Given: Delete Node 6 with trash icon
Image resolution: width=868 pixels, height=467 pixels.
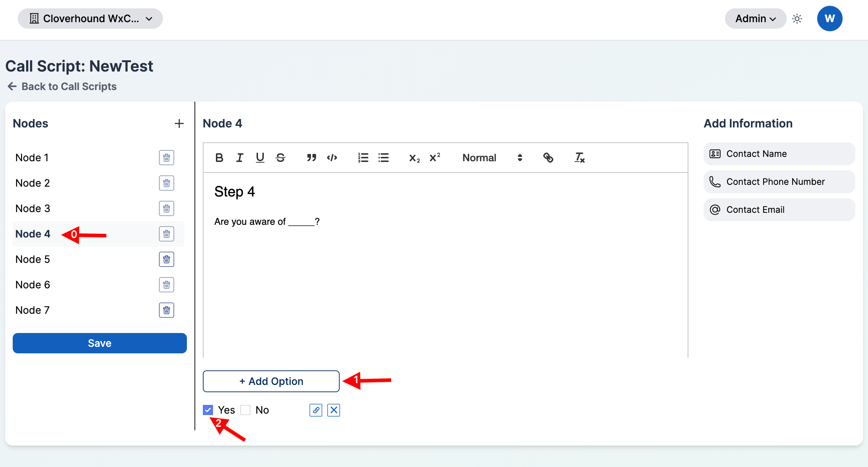Looking at the screenshot, I should pos(167,285).
